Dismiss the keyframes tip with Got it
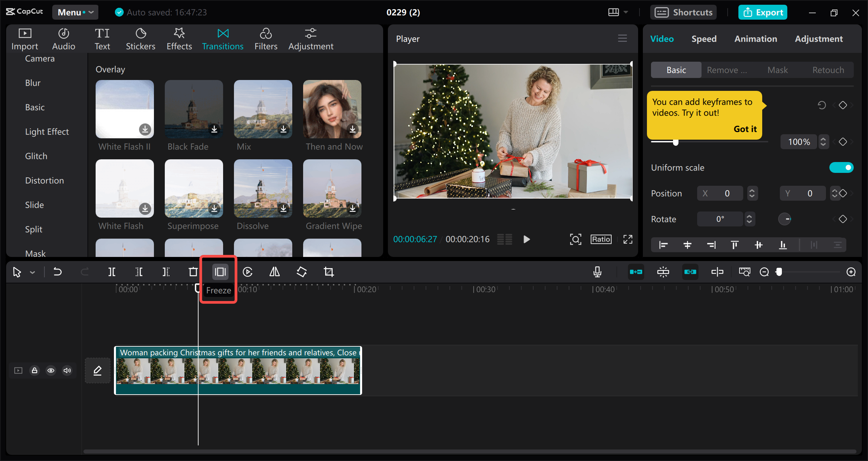 (745, 129)
